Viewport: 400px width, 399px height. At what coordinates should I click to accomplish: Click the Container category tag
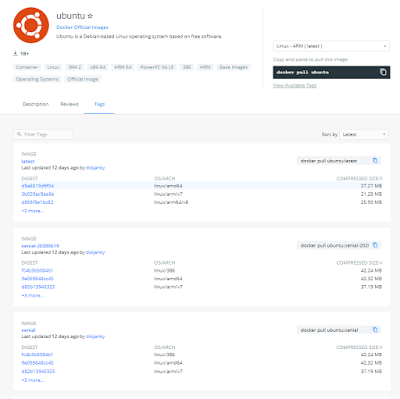coord(27,67)
